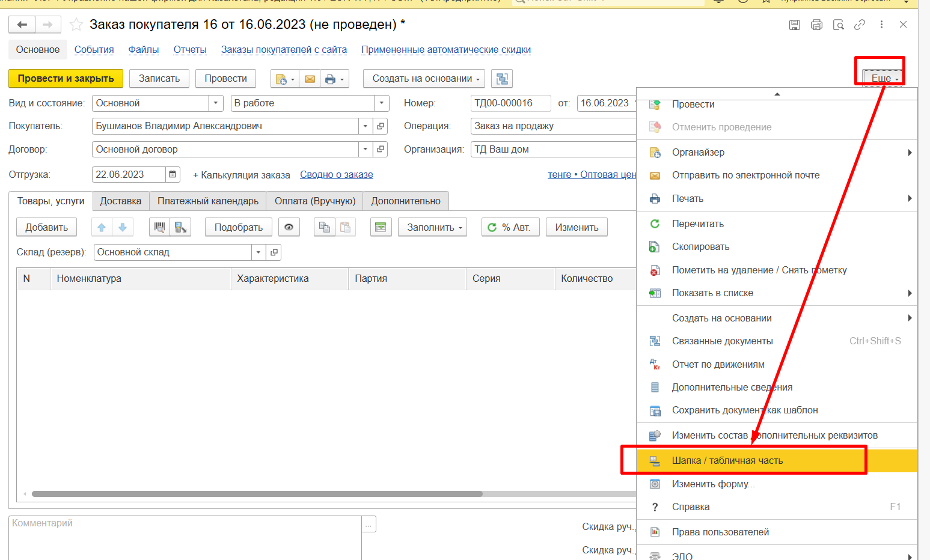
Task: Open the document structure icon beside Создать на основании
Action: (502, 79)
